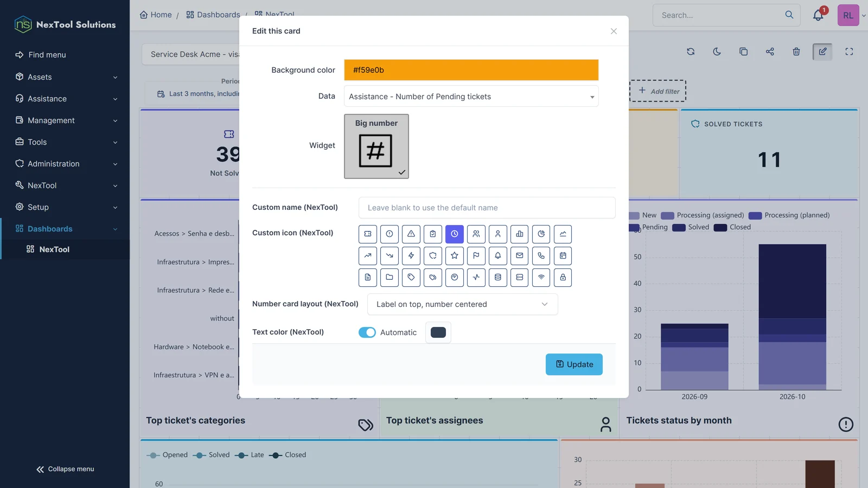Go to Home breadcrumb

tap(156, 15)
